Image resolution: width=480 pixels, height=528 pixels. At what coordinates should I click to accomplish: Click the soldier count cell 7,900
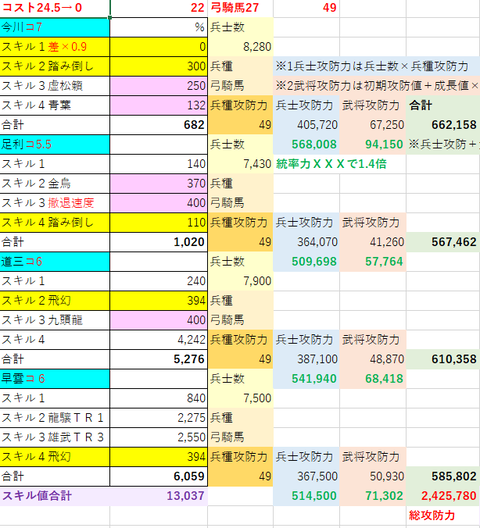pos(241,281)
